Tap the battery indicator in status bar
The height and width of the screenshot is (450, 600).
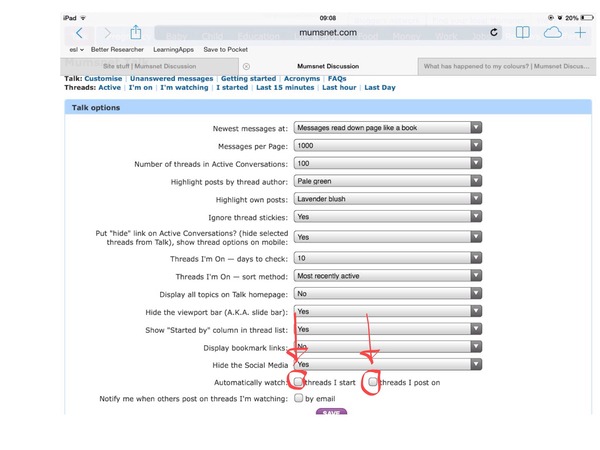tap(587, 18)
